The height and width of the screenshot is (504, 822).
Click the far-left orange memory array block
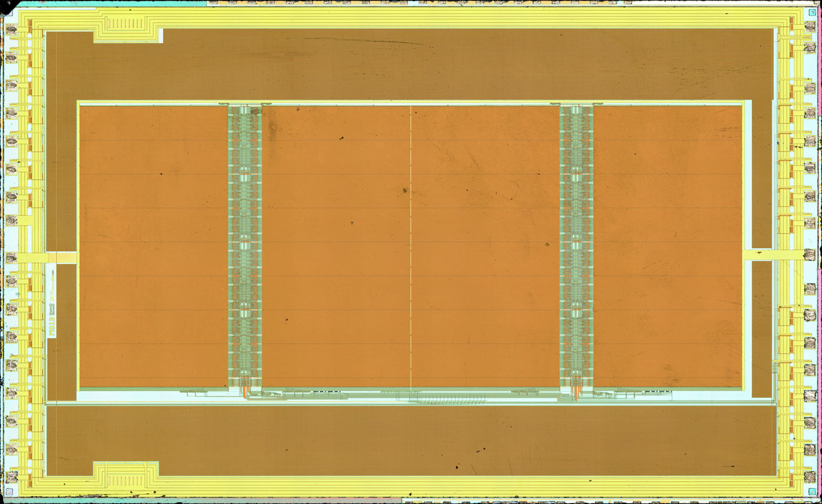[x=153, y=246]
